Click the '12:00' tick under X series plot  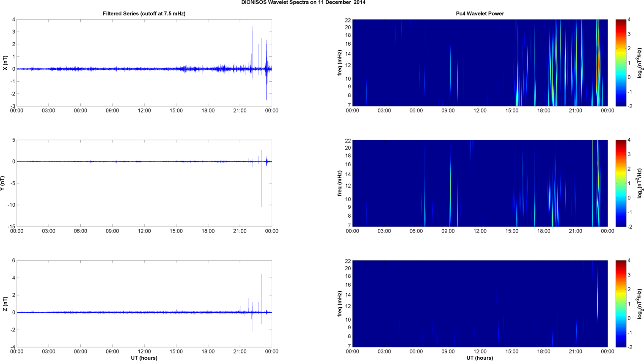[x=144, y=111]
